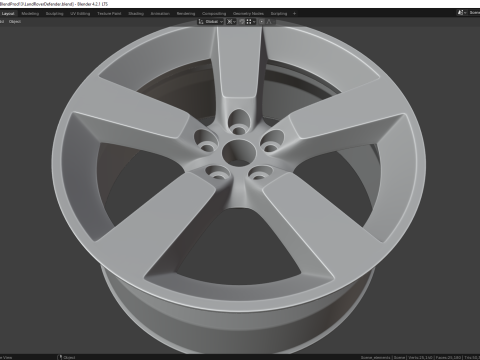Open the UV Editing workspace tab

click(x=80, y=14)
